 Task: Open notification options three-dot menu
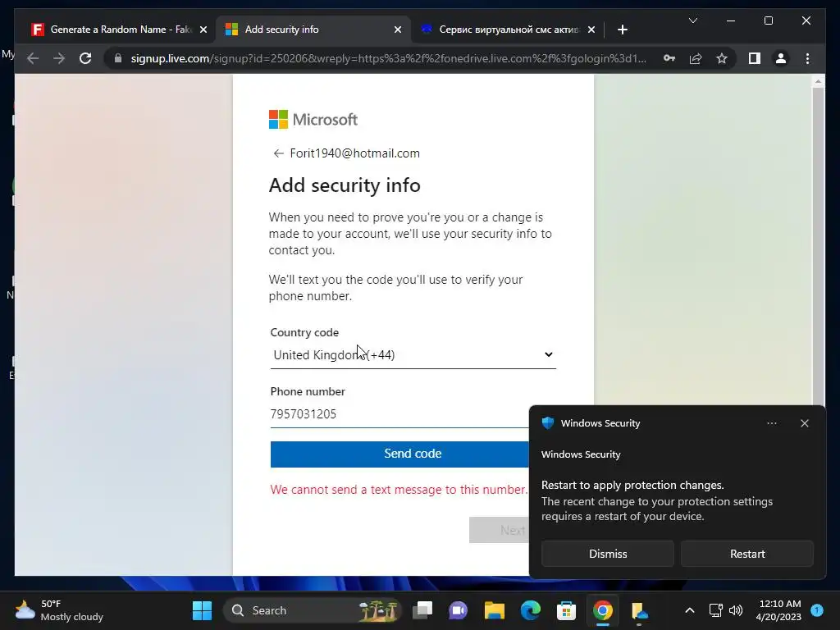(771, 423)
